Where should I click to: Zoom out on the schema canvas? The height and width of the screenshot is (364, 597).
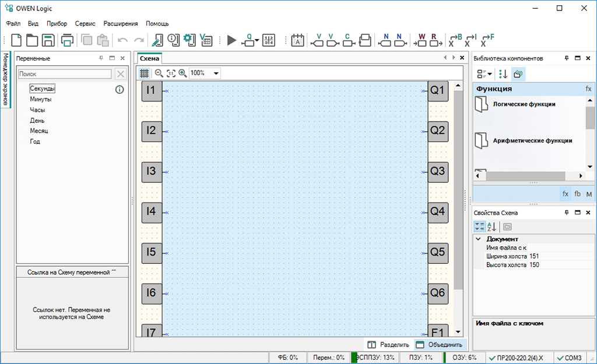[x=159, y=73]
